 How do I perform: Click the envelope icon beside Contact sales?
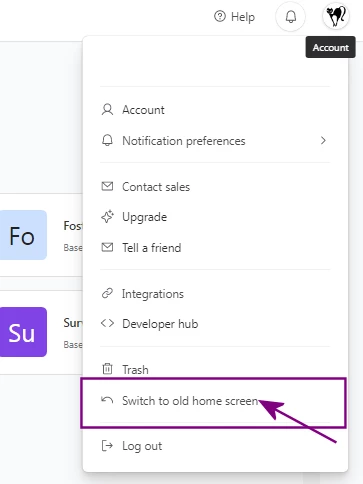pos(107,186)
